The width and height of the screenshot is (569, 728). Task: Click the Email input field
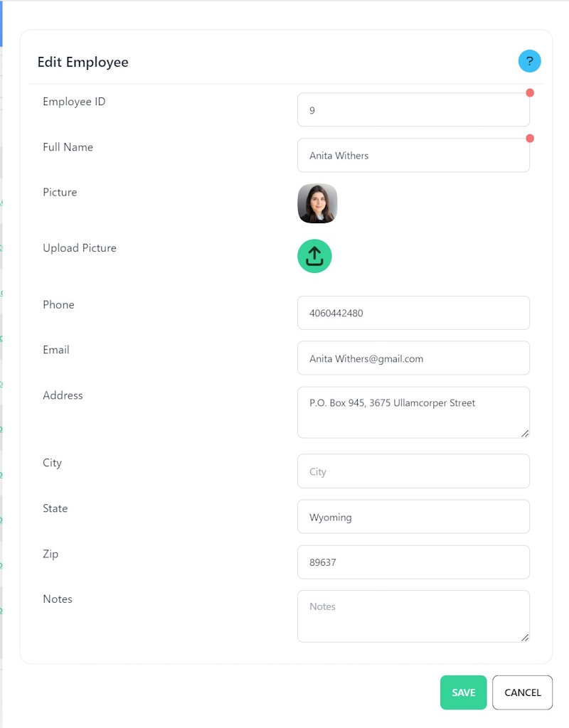click(x=413, y=358)
